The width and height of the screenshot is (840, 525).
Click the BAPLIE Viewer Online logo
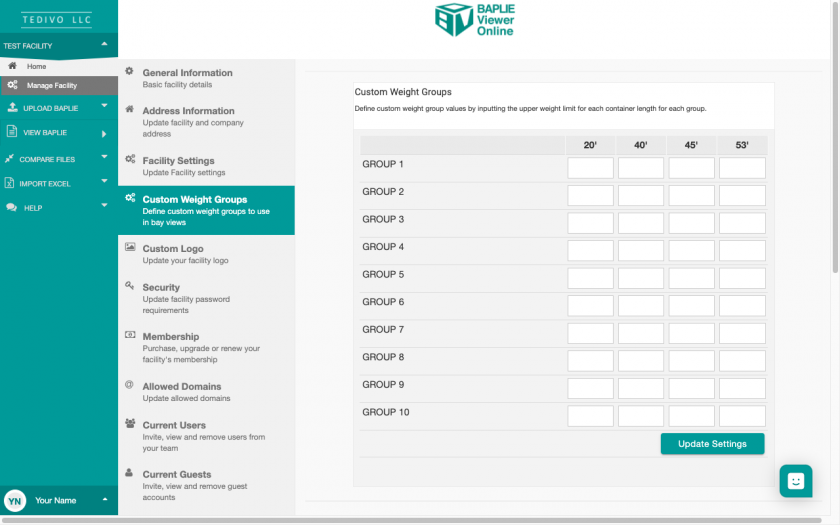click(x=475, y=20)
